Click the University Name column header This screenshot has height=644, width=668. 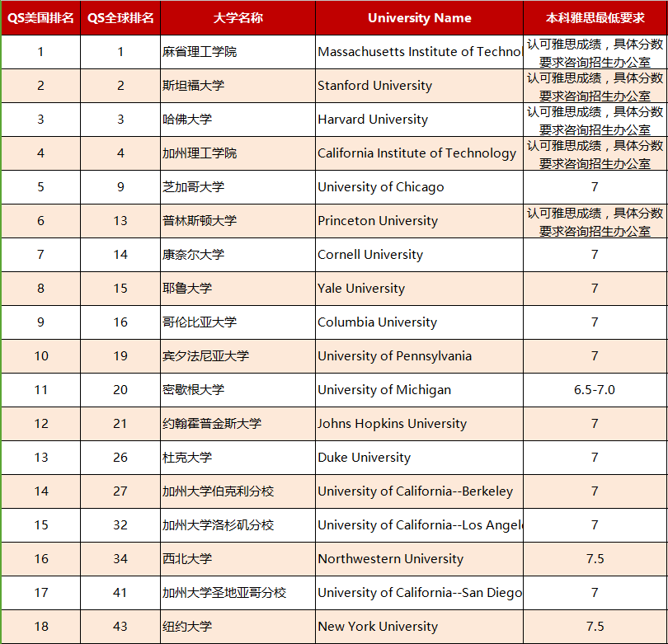419,17
